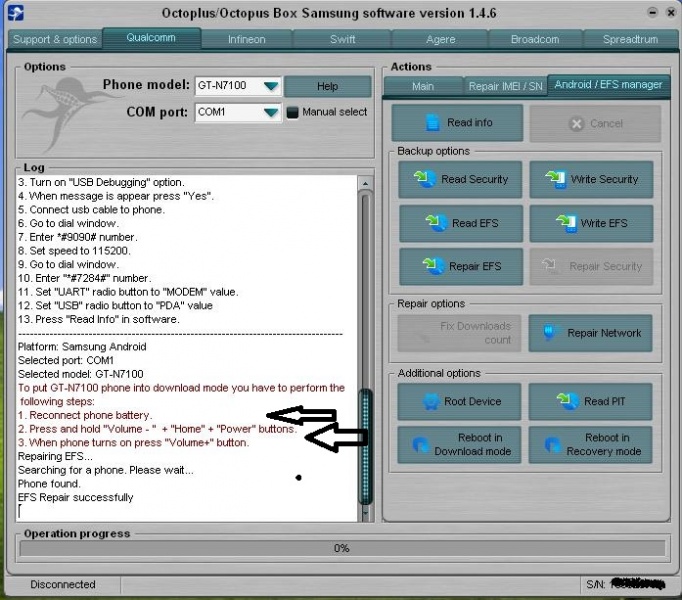The height and width of the screenshot is (600, 682).
Task: Open the Repair IMEI / SN tab
Action: click(505, 86)
